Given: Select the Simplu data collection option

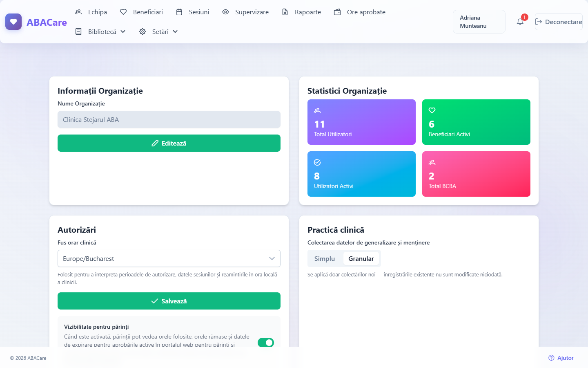Looking at the screenshot, I should pos(325,258).
